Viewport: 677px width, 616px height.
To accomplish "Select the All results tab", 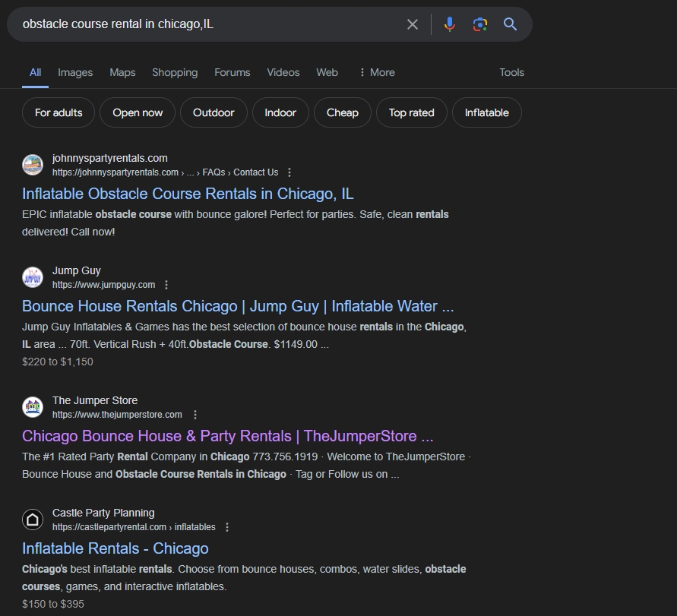I will click(36, 72).
